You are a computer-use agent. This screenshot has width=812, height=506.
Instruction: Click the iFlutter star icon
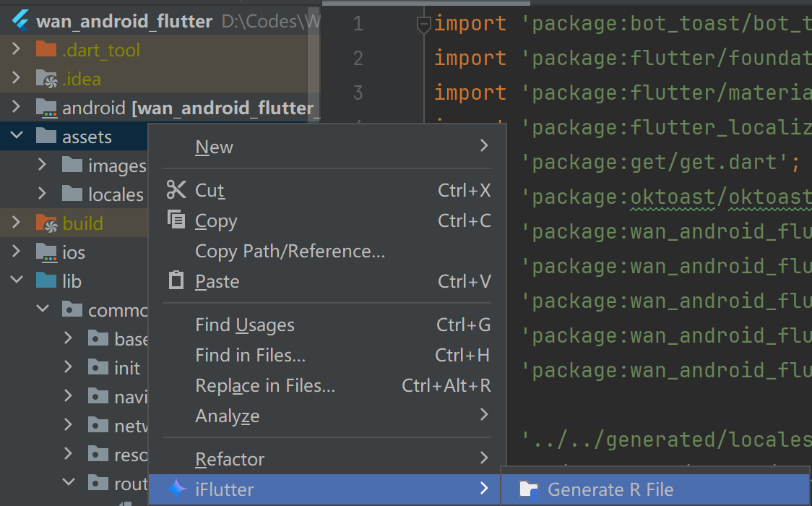[176, 489]
